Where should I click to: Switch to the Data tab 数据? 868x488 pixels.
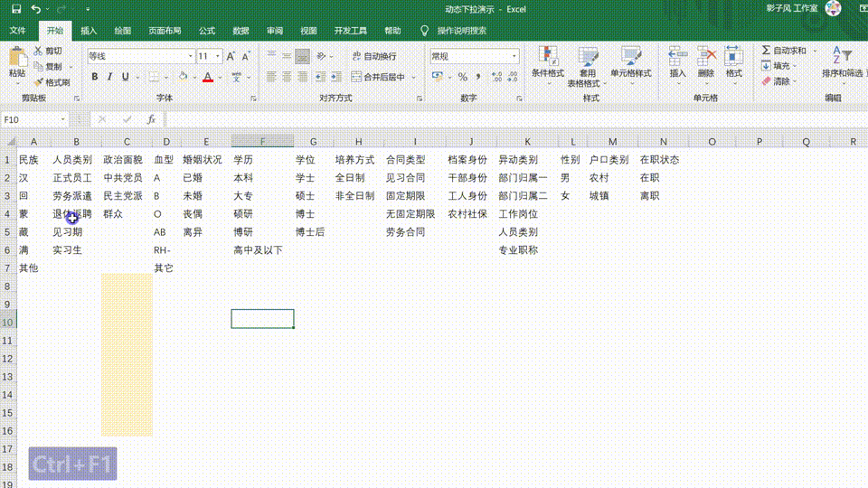click(x=241, y=31)
